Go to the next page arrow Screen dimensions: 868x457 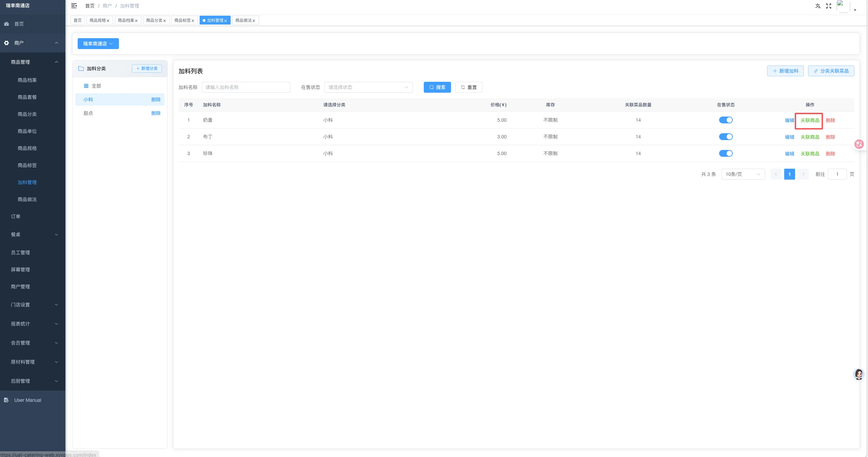click(803, 174)
